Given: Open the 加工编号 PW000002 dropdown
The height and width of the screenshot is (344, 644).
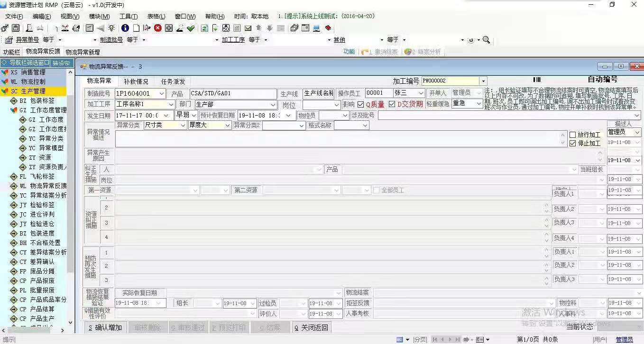Looking at the screenshot, I should pyautogui.click(x=484, y=80).
